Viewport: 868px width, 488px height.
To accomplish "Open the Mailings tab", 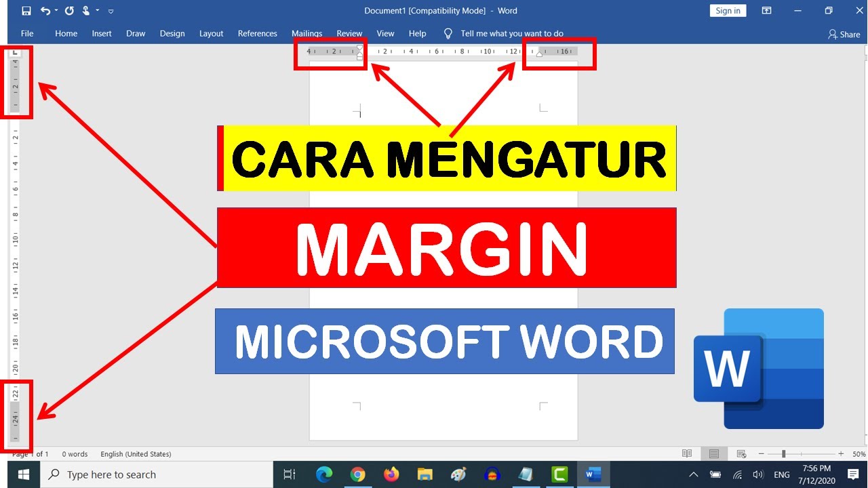I will tap(307, 33).
